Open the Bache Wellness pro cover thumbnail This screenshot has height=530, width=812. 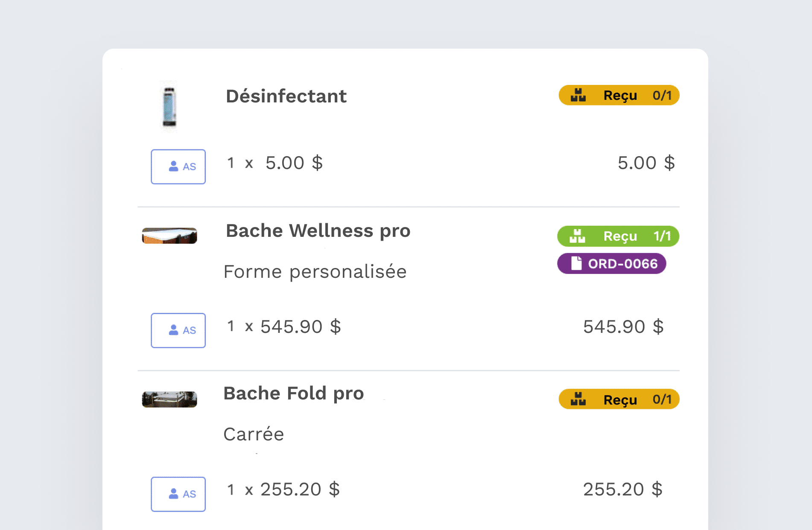(x=169, y=236)
